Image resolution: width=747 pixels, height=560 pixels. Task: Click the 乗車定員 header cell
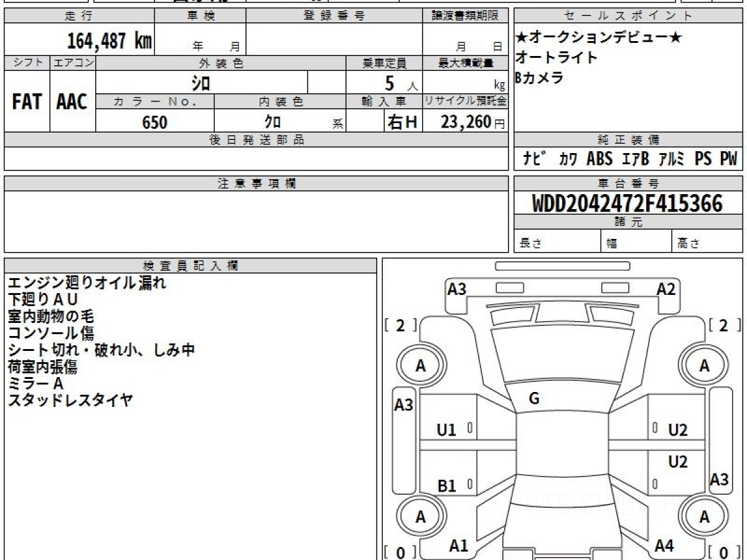pos(384,63)
